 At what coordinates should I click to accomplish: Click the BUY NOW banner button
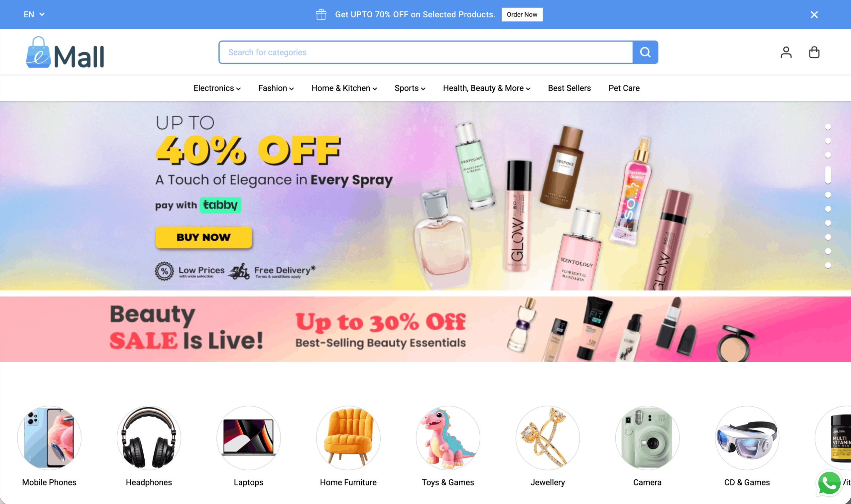pos(203,237)
